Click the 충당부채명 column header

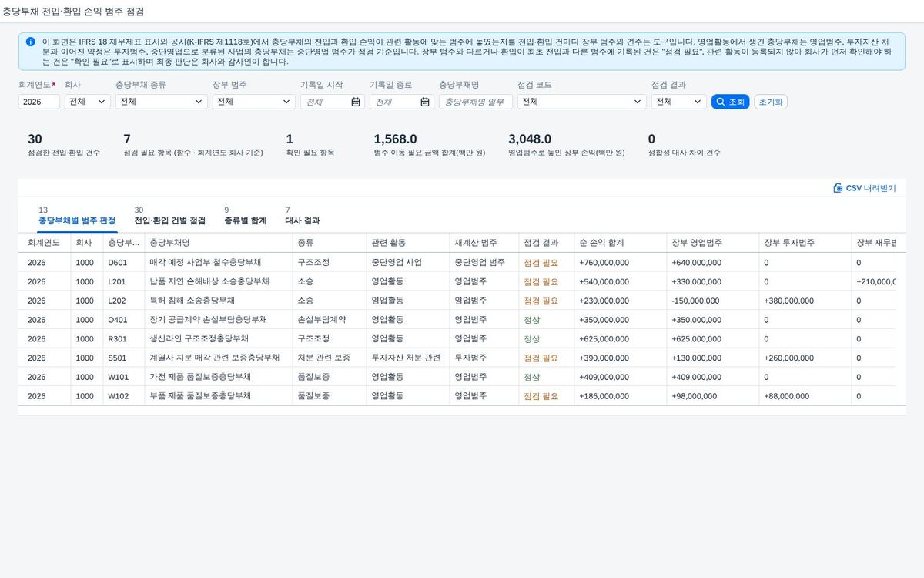click(218, 243)
